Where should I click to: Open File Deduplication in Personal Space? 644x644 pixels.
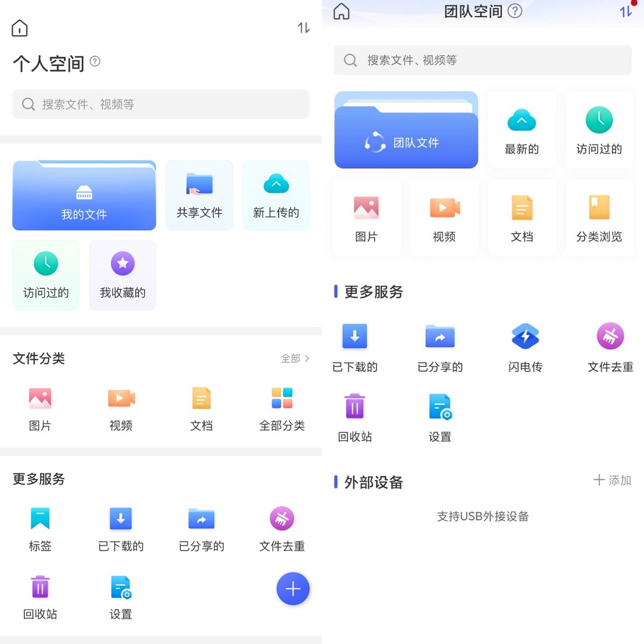pyautogui.click(x=282, y=529)
